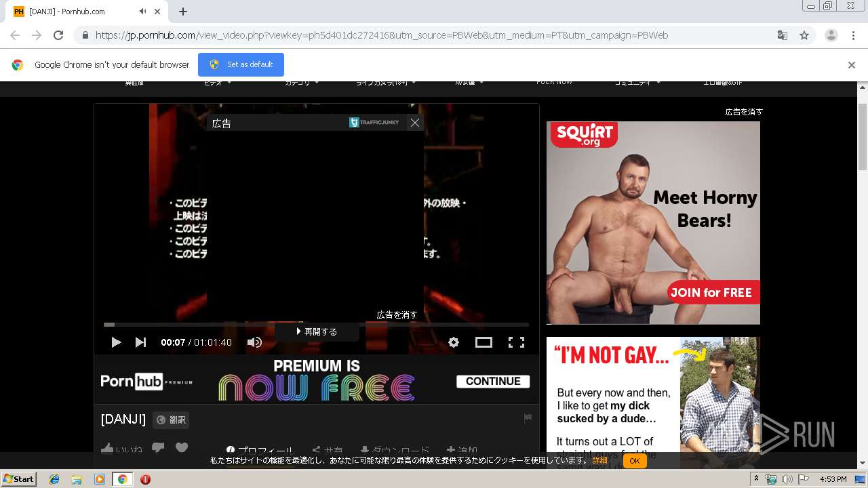Open the Action Center flag icon
Image resolution: width=868 pixels, height=488 pixels.
(803, 479)
